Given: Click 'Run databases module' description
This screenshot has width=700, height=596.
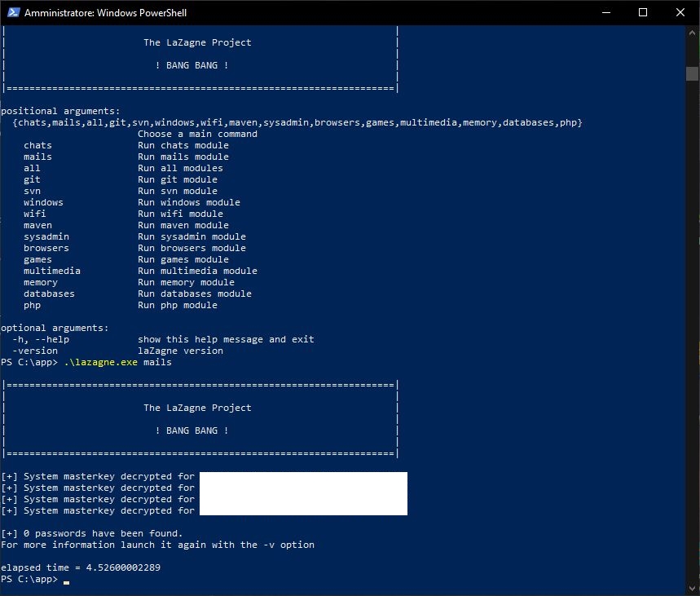Looking at the screenshot, I should click(195, 294).
